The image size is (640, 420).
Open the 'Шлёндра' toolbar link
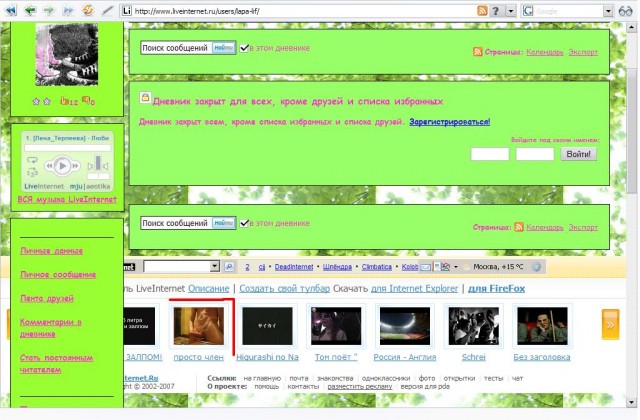(x=337, y=267)
